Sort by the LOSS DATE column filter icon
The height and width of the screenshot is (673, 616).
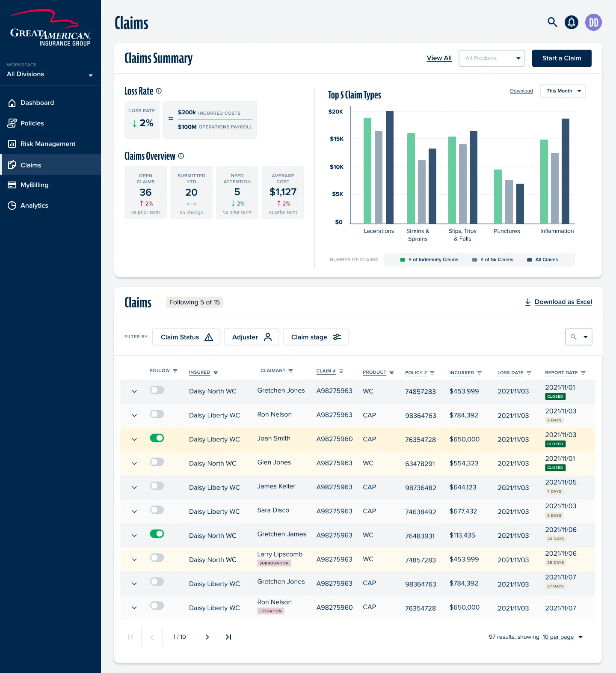click(529, 373)
